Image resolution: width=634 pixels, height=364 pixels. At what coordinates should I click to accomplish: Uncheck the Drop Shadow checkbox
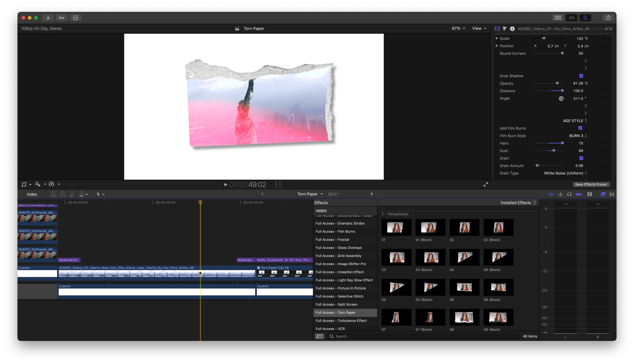581,76
